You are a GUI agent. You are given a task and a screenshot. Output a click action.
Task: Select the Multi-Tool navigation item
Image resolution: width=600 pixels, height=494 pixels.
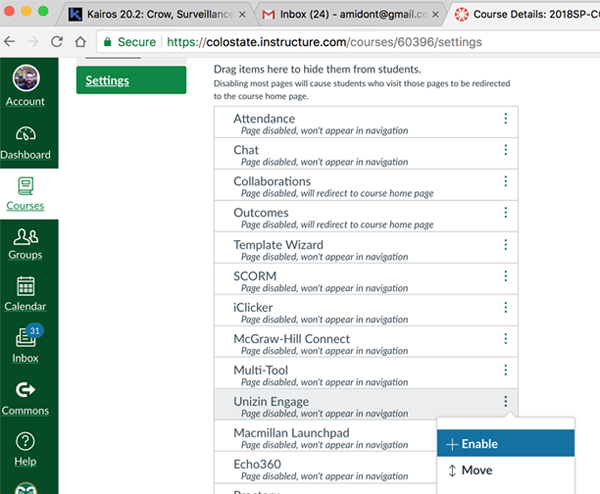366,374
